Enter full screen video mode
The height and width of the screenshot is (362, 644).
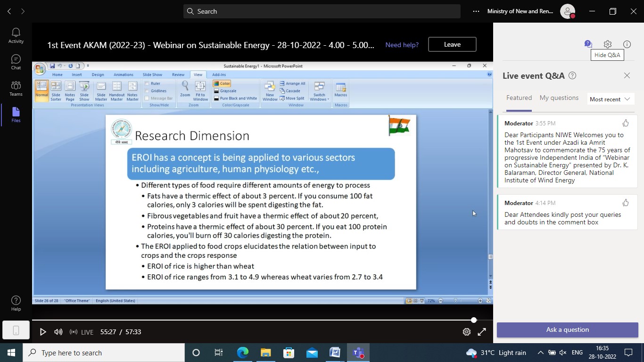click(482, 332)
